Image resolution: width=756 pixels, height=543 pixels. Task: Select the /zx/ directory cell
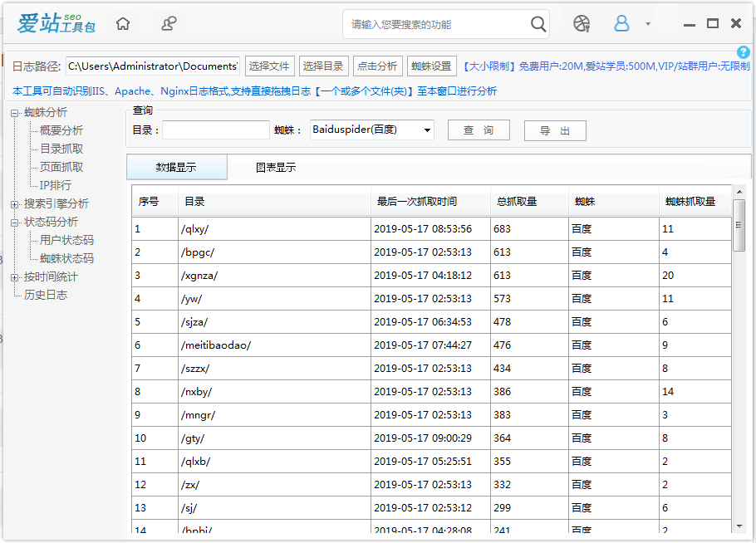274,485
